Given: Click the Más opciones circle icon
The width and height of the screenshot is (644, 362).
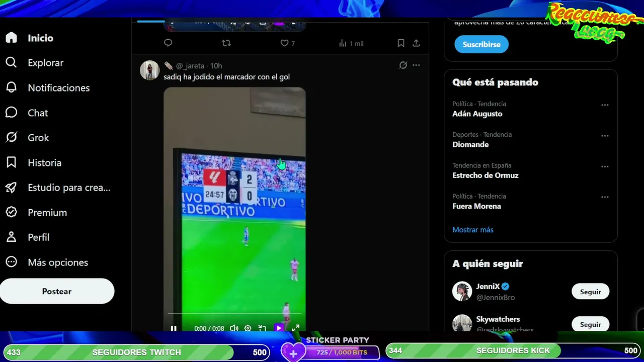Looking at the screenshot, I should click(x=11, y=262).
